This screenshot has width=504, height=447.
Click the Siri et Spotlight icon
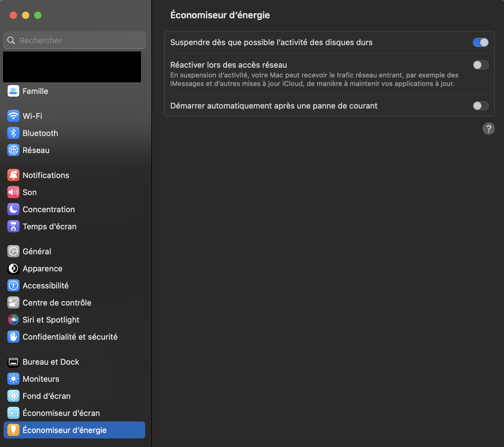[13, 320]
